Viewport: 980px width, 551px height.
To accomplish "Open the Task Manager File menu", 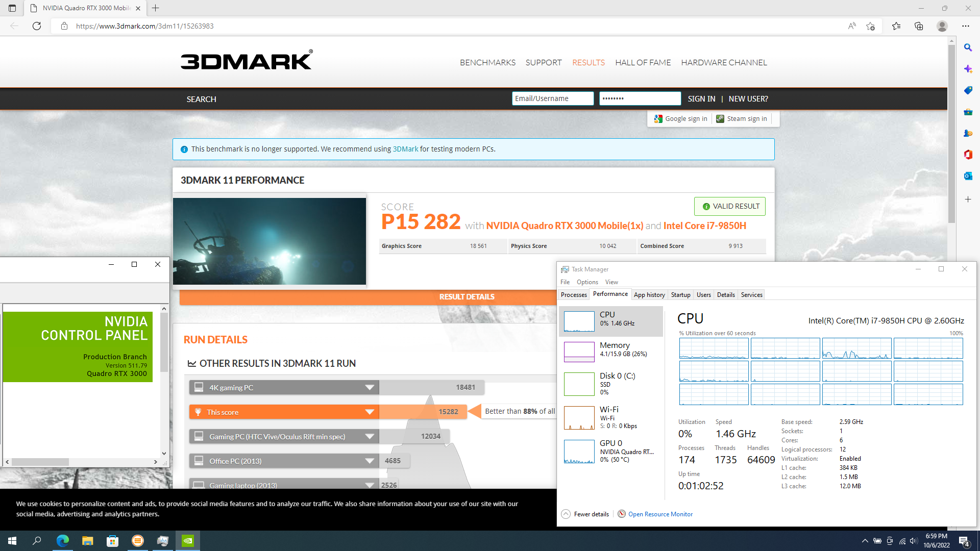I will pos(565,282).
